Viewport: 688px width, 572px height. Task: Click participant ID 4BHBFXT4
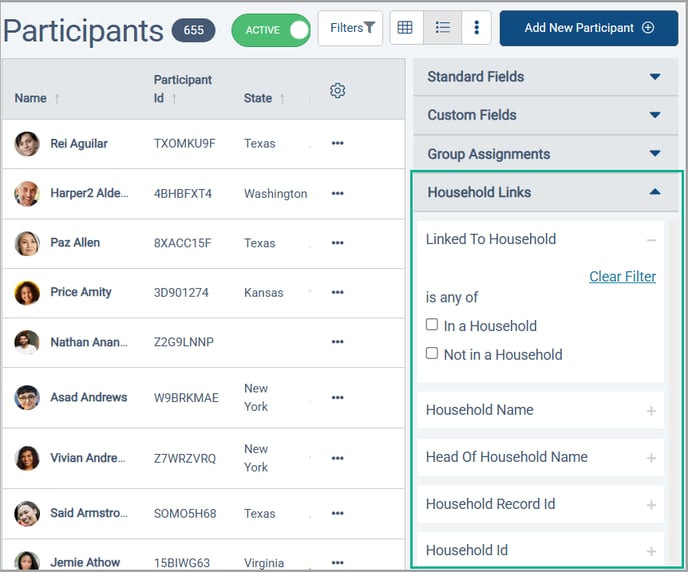[183, 193]
